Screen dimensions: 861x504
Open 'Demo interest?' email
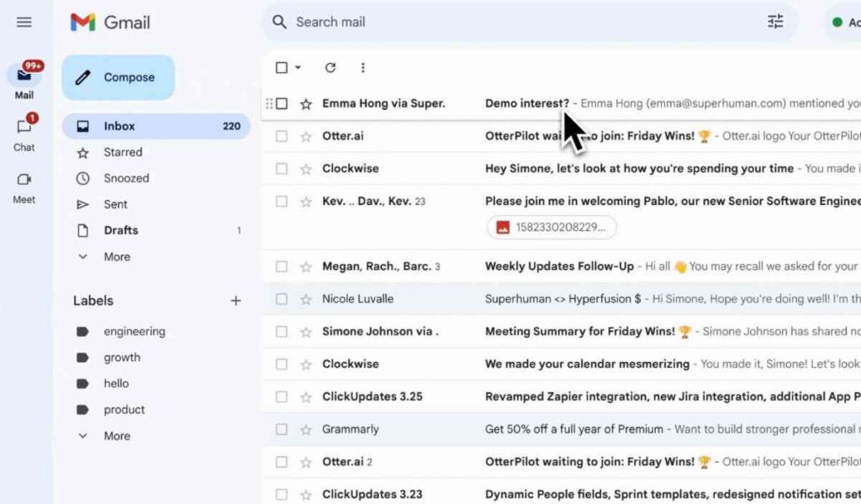[527, 103]
